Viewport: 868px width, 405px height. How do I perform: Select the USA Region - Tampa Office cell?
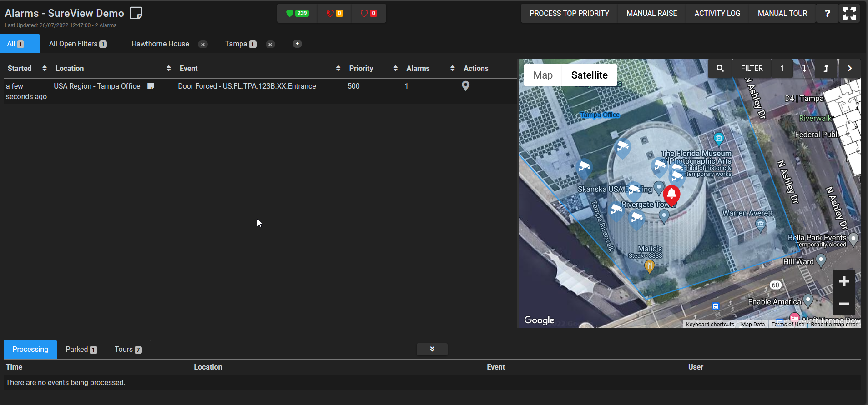[97, 86]
